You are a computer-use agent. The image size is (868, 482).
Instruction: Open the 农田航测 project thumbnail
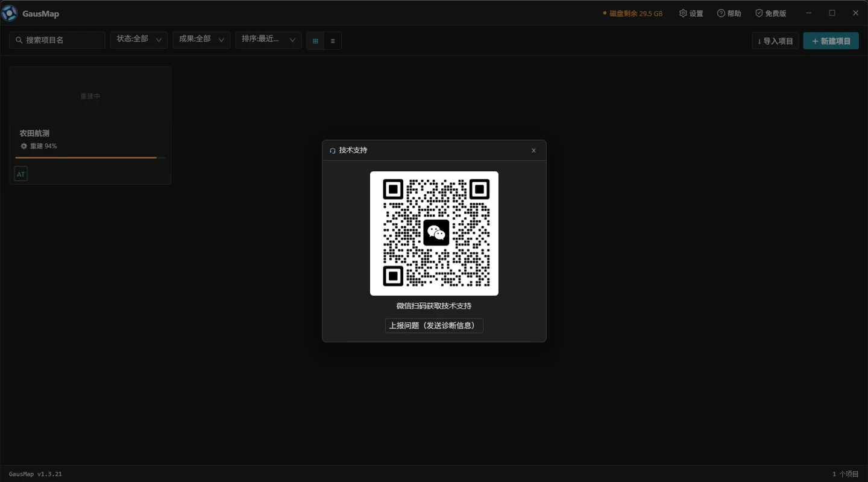click(x=90, y=96)
